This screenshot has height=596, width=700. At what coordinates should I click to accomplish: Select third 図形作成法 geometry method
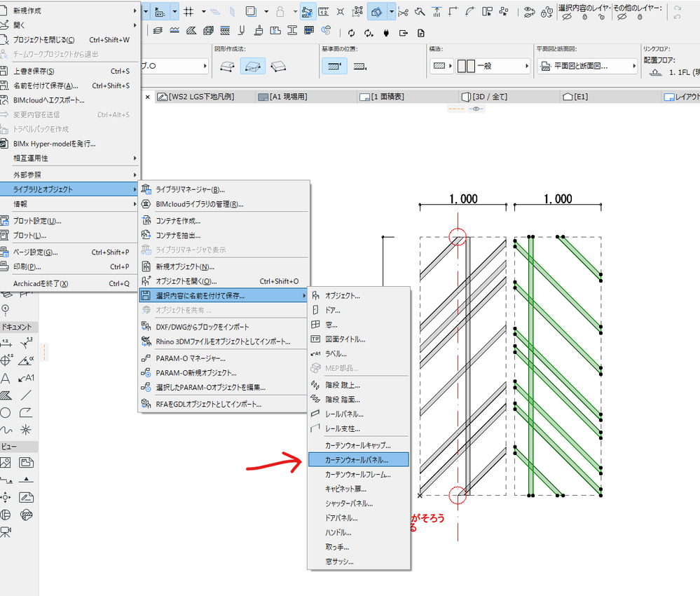(279, 67)
